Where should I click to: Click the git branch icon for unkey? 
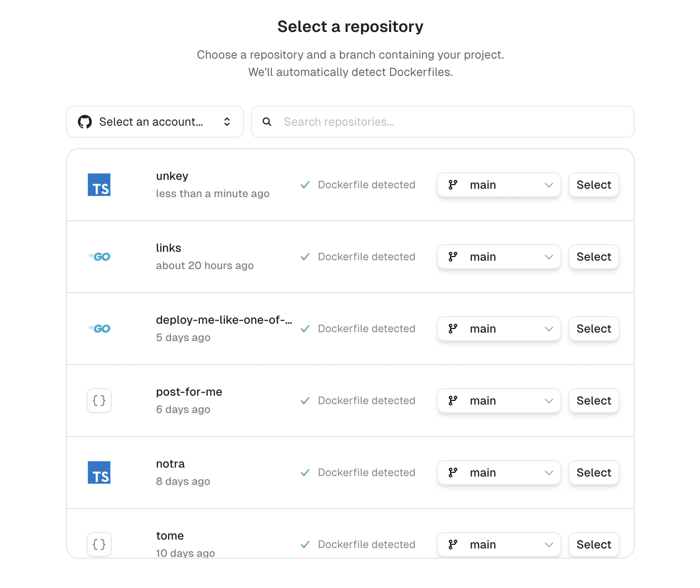click(453, 185)
